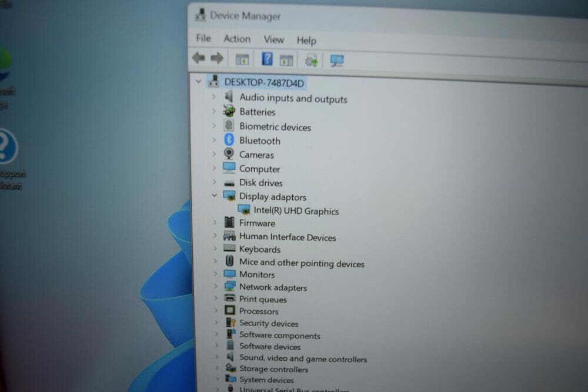
Task: Click the Show/Hide Action Pane toolbar icon
Action: click(x=286, y=61)
